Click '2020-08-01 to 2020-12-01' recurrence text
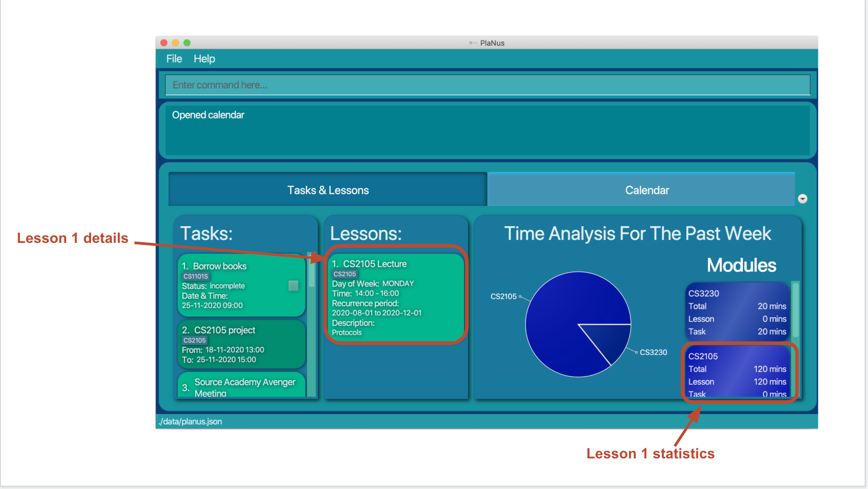The width and height of the screenshot is (868, 489). click(x=377, y=313)
